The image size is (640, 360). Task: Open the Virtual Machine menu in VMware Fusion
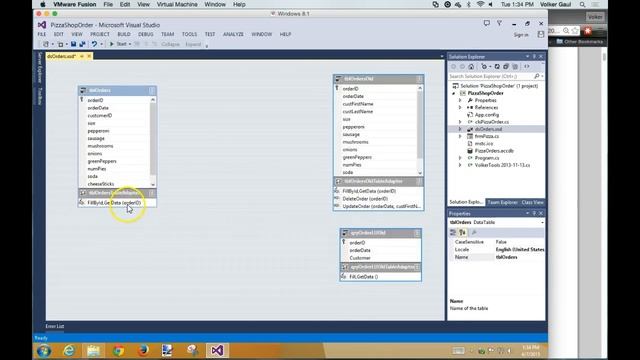point(177,4)
